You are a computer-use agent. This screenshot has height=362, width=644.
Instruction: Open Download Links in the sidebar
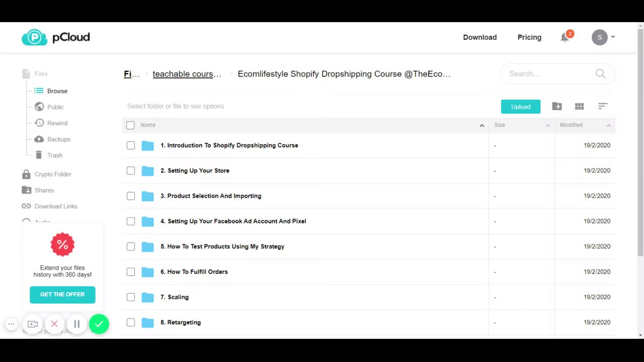click(x=56, y=206)
